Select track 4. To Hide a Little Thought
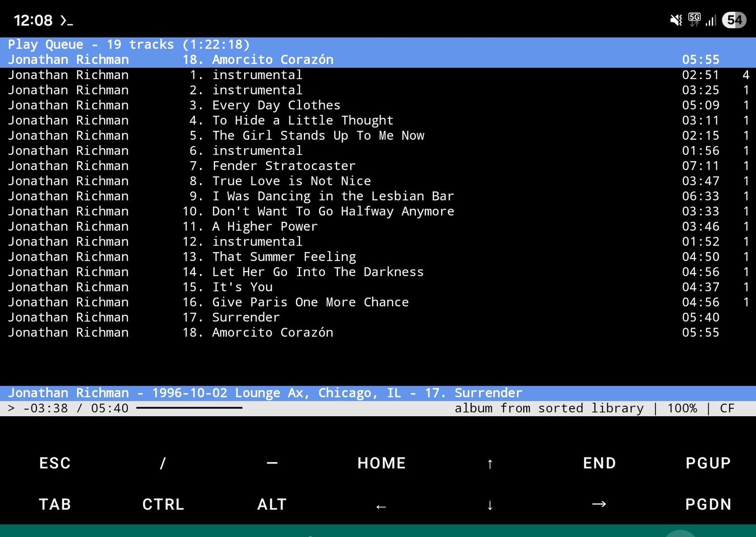This screenshot has height=537, width=756. (378, 120)
